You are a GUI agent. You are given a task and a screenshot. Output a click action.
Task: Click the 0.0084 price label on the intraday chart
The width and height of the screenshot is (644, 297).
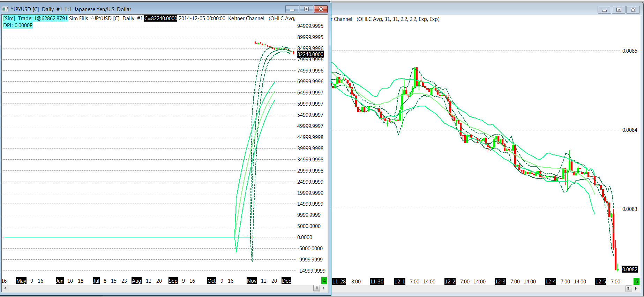[x=630, y=130]
